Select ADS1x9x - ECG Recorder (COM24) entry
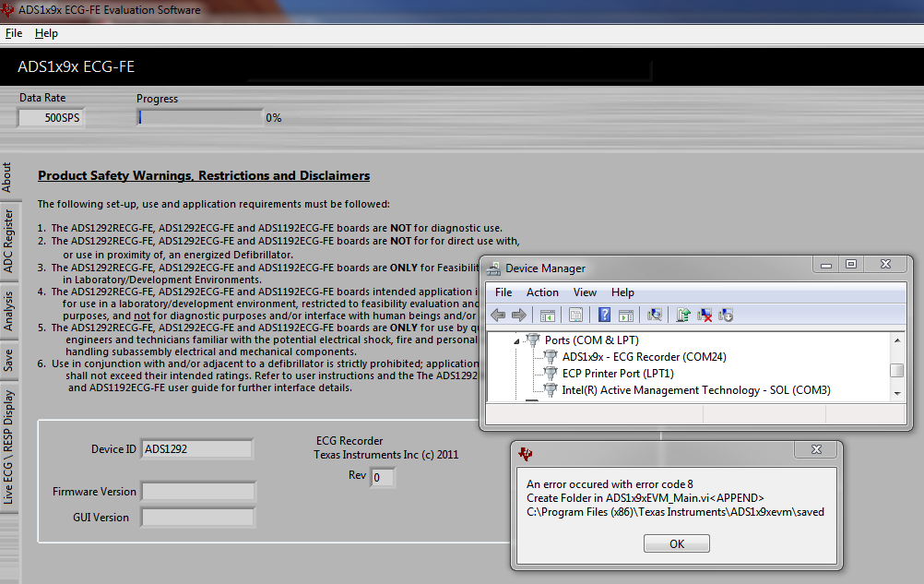 644,356
